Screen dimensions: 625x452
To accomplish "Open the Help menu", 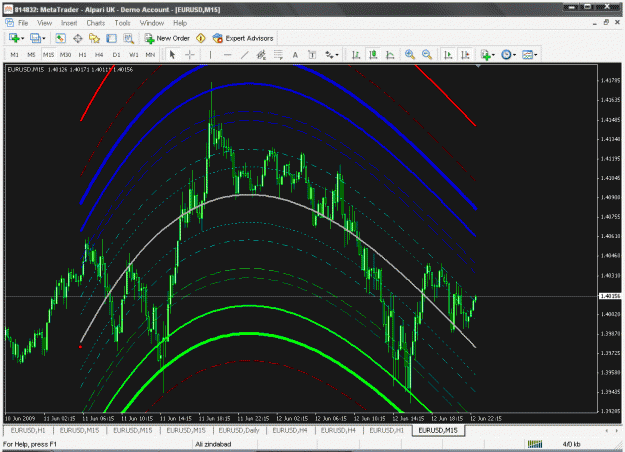I will (180, 23).
